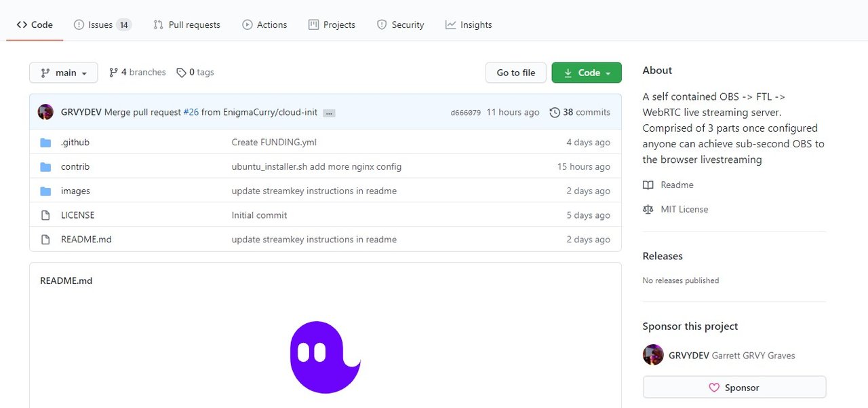Screen dimensions: 868x408
Task: Click the README.md file icon in the file list
Action: [45, 240]
